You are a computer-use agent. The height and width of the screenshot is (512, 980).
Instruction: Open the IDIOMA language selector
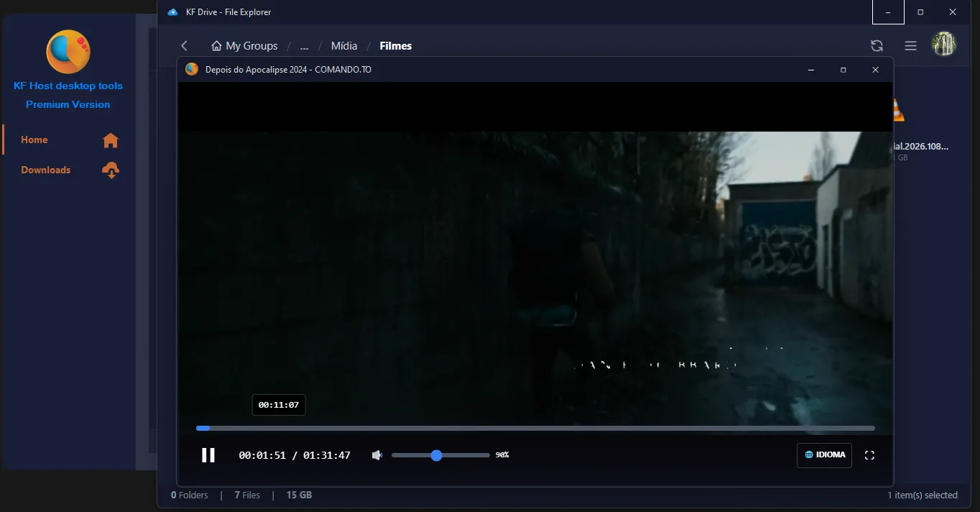point(824,455)
